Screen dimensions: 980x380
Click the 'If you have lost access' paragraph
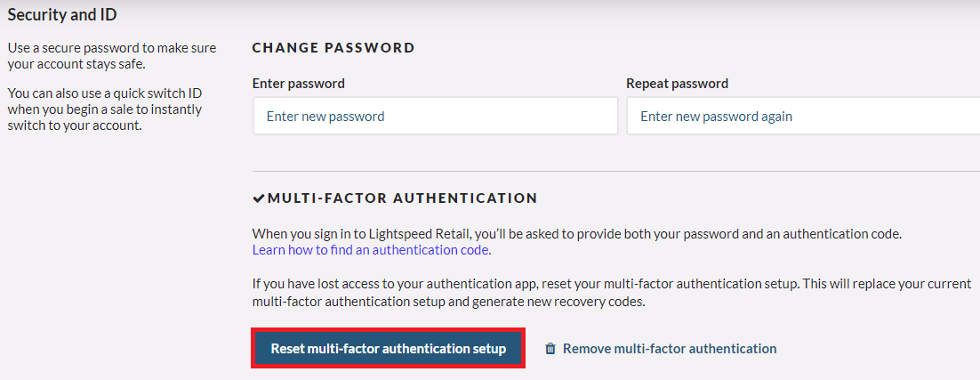pos(612,293)
